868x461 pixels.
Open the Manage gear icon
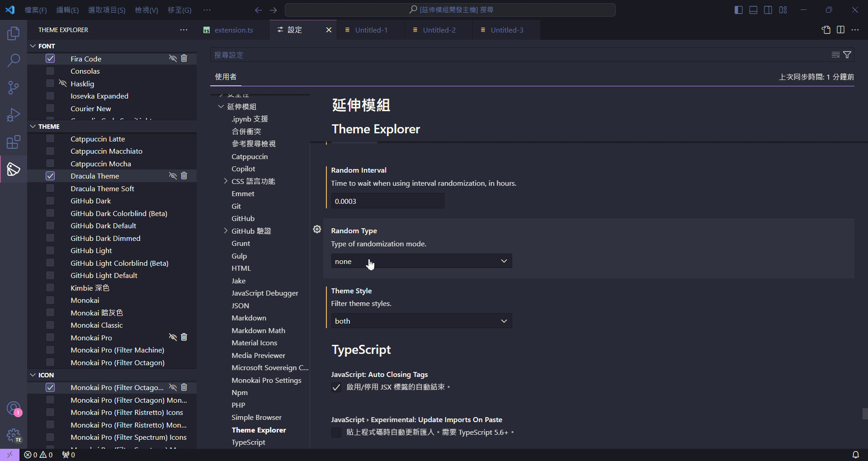tap(14, 436)
